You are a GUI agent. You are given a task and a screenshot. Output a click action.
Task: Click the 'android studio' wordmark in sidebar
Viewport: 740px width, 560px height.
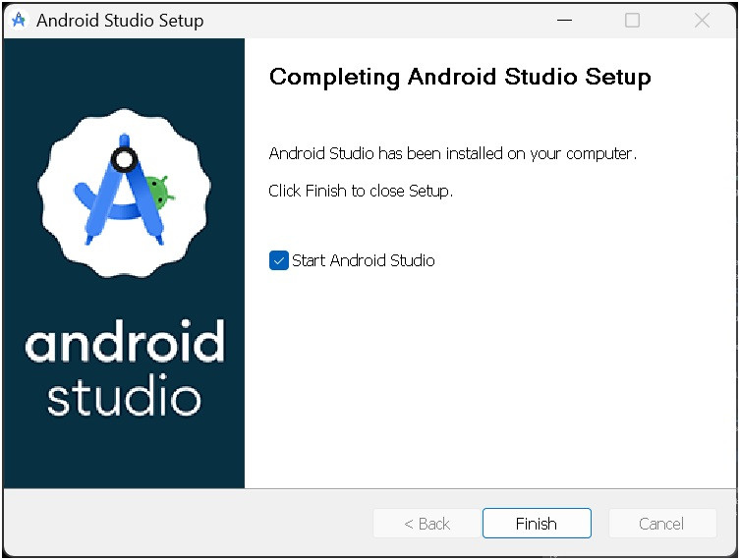click(125, 368)
